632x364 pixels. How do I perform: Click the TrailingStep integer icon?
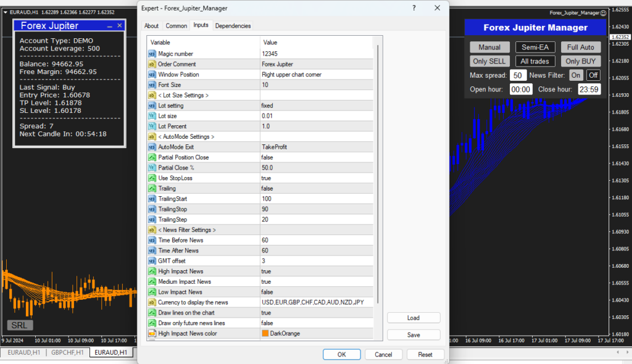pyautogui.click(x=152, y=220)
